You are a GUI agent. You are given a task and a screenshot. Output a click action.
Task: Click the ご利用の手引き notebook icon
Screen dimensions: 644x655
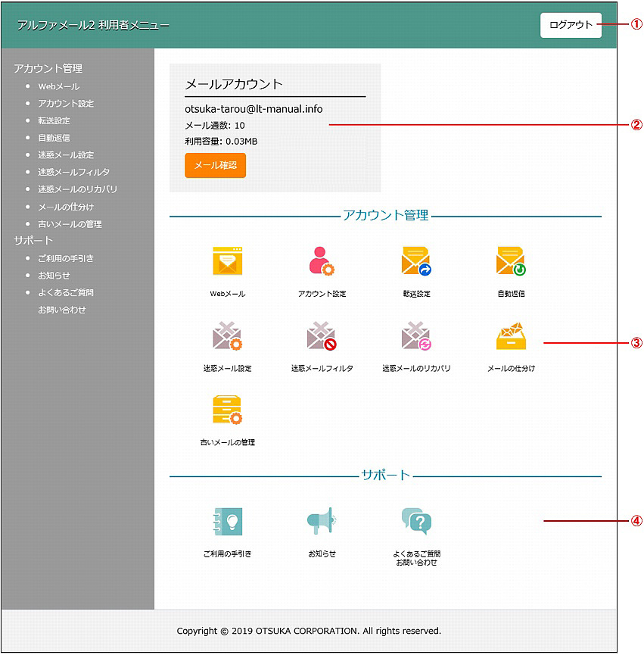(227, 522)
